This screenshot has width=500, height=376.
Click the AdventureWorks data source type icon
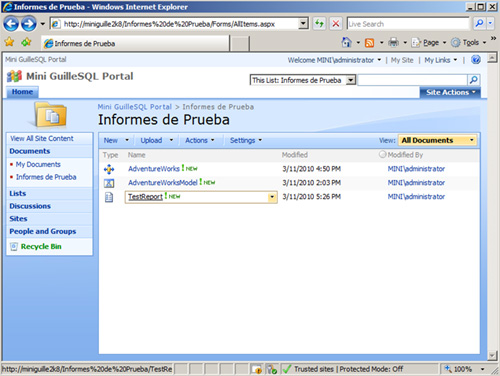pos(109,169)
